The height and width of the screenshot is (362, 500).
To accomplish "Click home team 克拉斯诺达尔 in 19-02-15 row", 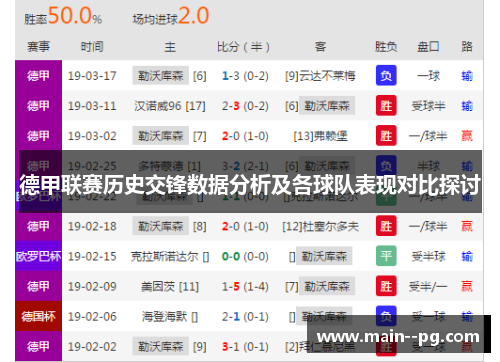I will point(170,256).
